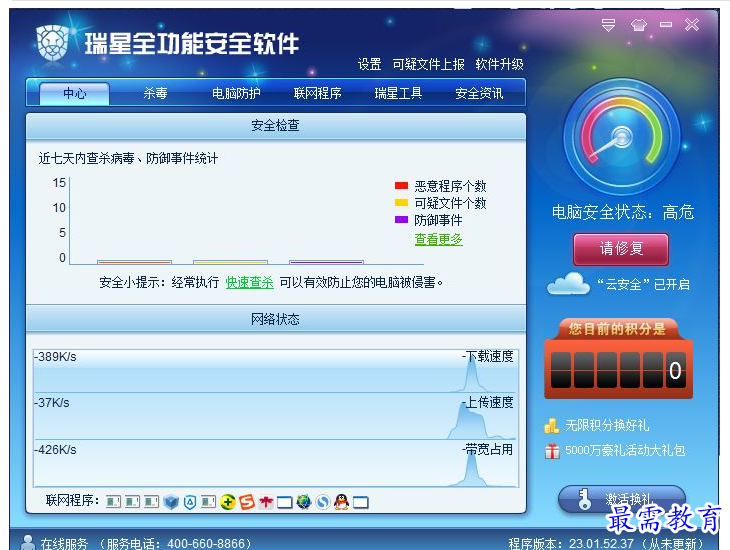
Task: Click the 上传速度 graph label
Action: pos(489,402)
